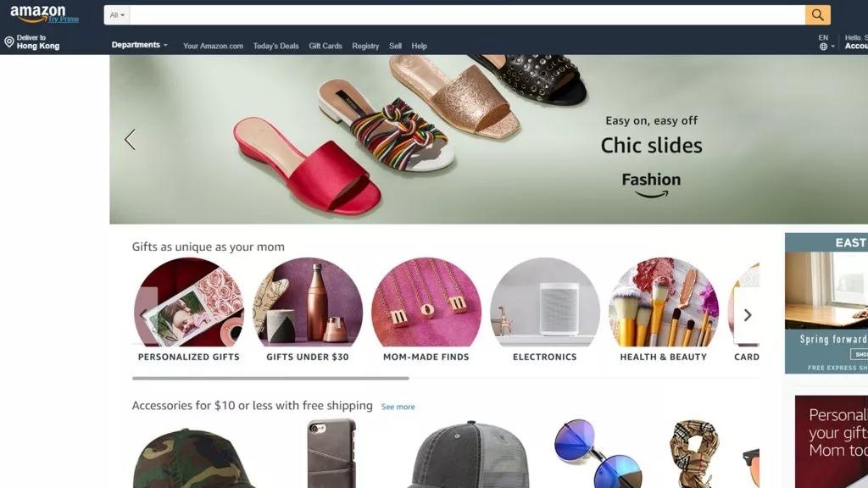Open Today's Deals in navigation
868x488 pixels.
(x=275, y=46)
